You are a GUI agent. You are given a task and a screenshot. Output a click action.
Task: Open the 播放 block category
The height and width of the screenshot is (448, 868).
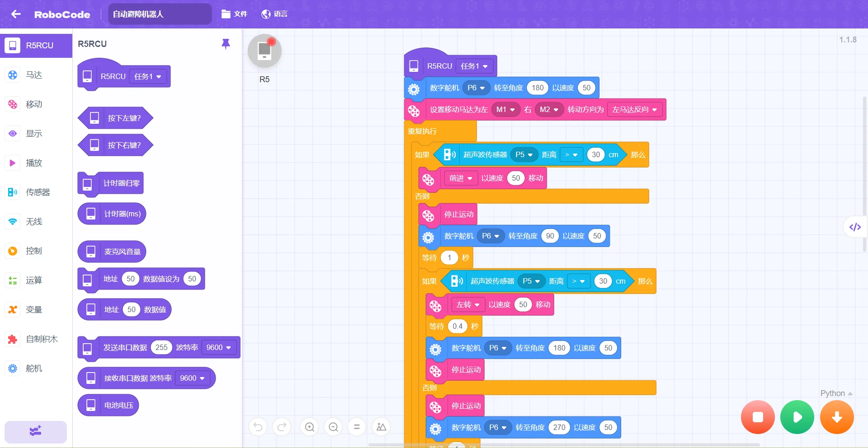tap(36, 163)
